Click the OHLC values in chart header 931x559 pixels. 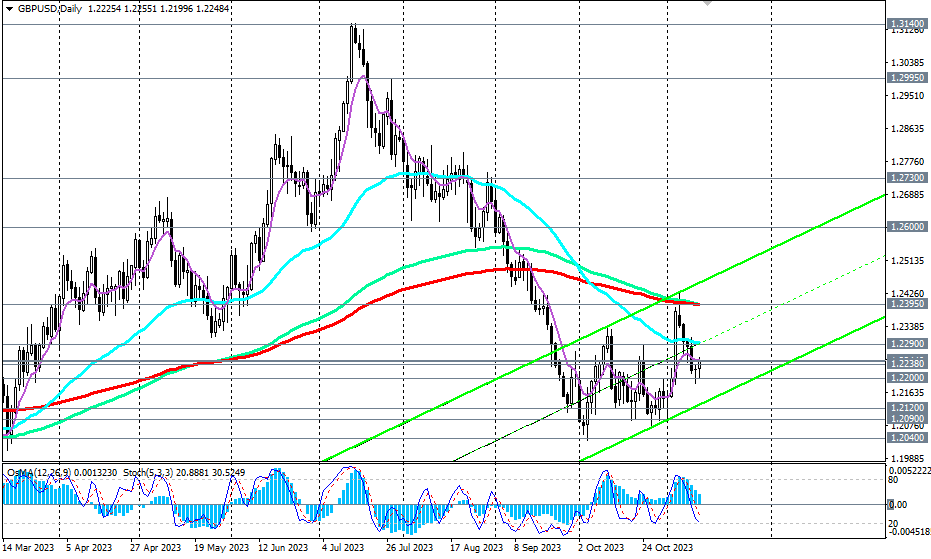click(x=158, y=9)
